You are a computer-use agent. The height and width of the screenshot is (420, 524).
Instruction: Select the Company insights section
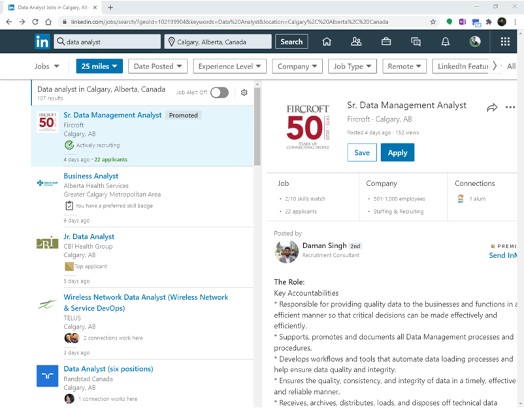tap(403, 197)
